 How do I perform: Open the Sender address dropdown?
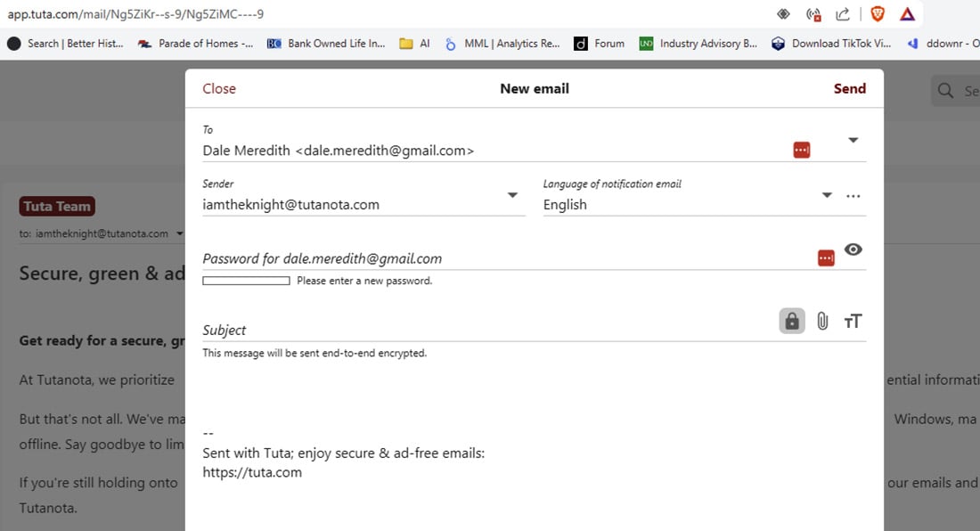[513, 195]
